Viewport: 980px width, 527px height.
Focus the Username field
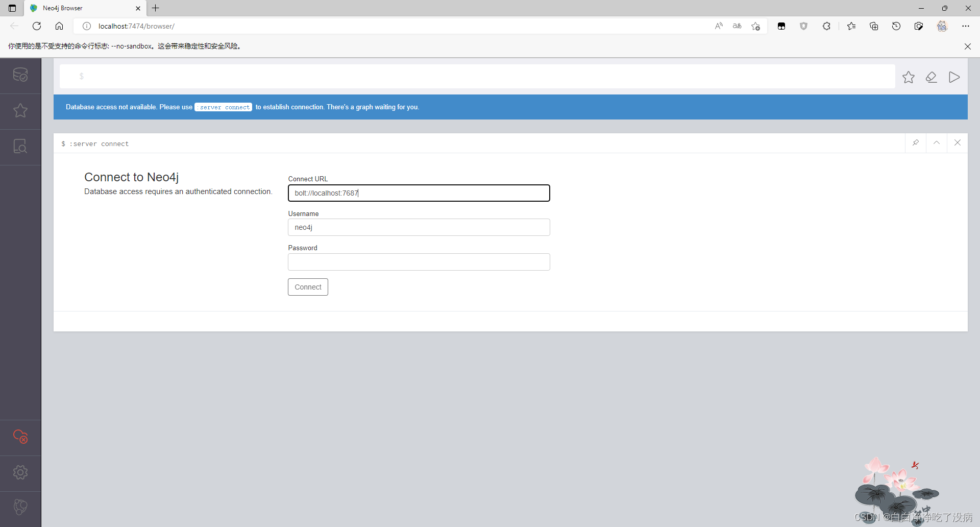pos(419,227)
